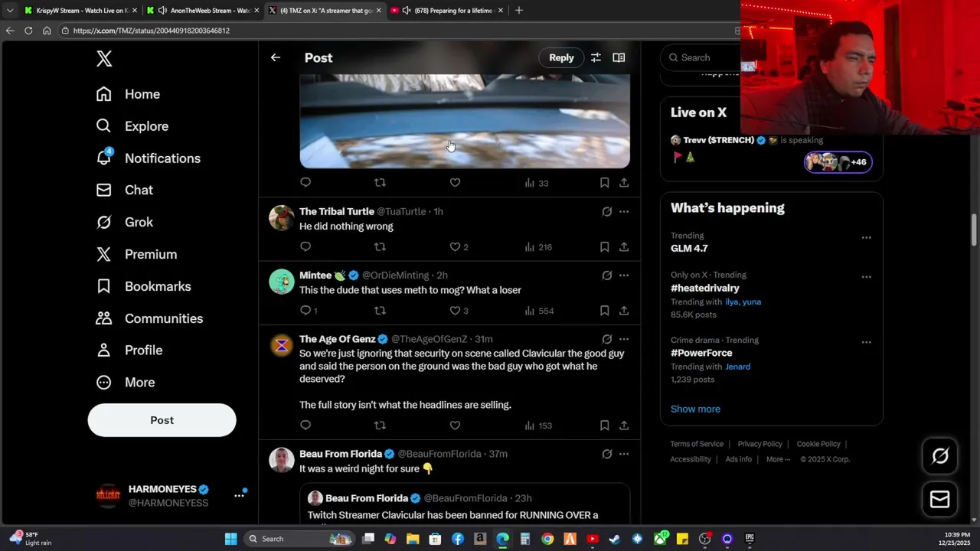Toggle reader view icon in header
Image resolution: width=980 pixels, height=551 pixels.
coord(619,57)
